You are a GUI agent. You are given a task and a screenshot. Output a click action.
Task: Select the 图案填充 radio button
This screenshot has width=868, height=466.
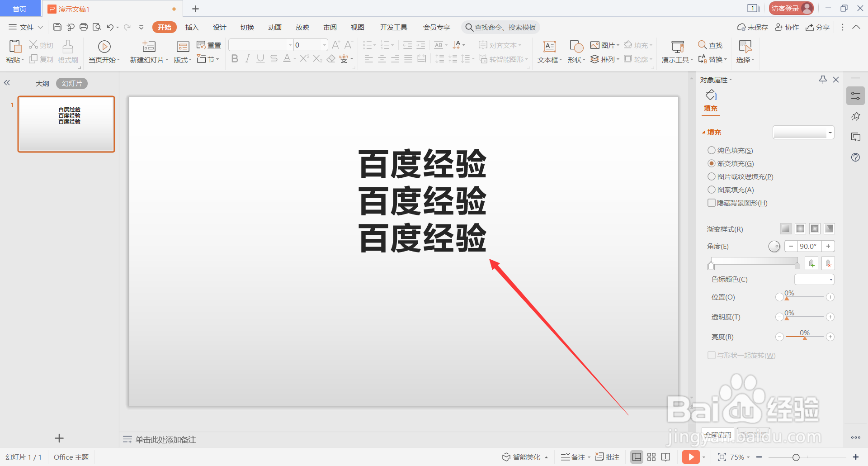(x=711, y=190)
